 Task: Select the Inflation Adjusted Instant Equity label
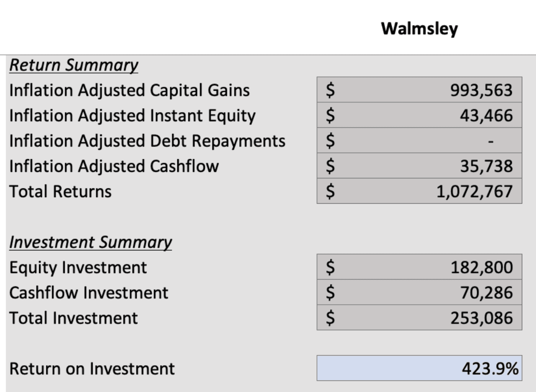[x=132, y=116]
